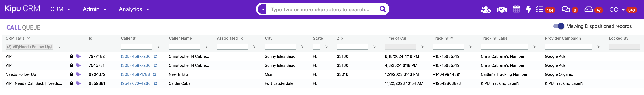
Task: Open the chat messages icon
Action: (566, 10)
